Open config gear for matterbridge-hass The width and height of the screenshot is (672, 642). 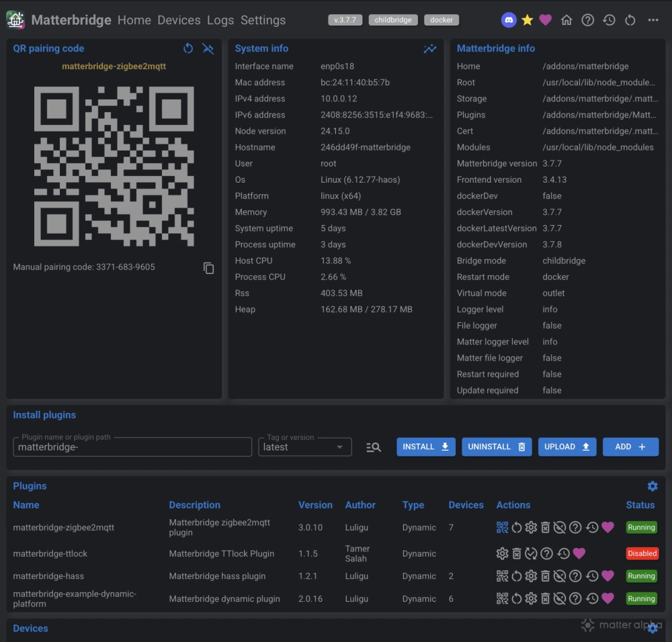(x=531, y=576)
